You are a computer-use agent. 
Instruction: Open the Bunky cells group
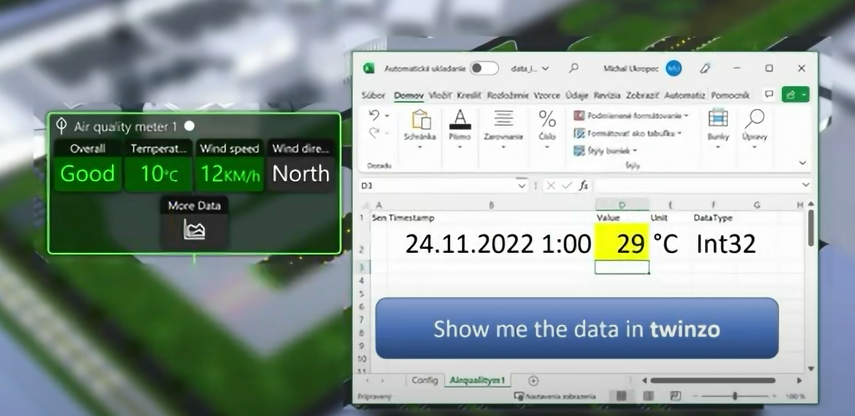click(718, 129)
